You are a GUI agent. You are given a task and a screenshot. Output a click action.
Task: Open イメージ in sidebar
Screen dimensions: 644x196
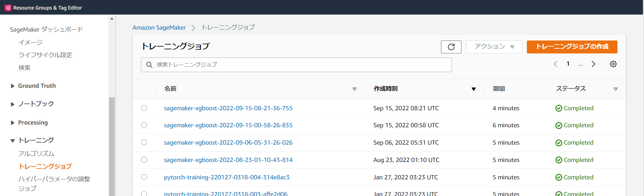(30, 42)
